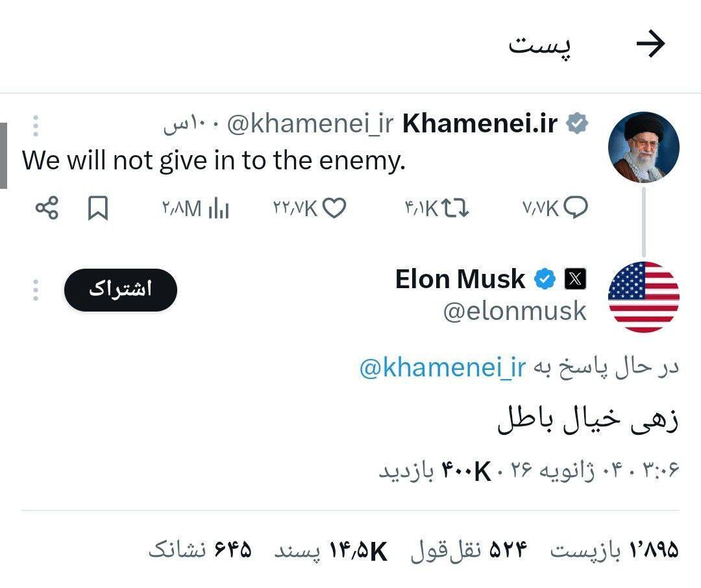The height and width of the screenshot is (588, 701).
Task: Bookmark the Khamenei.ir tweet
Action: (x=97, y=209)
